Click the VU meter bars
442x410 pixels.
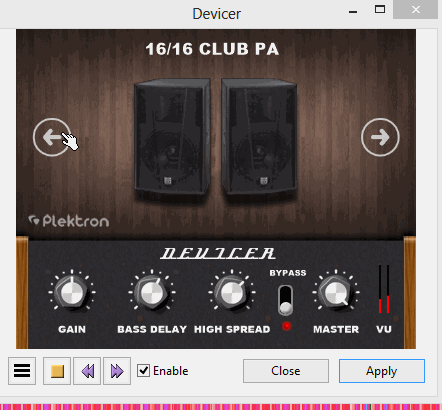pos(384,289)
